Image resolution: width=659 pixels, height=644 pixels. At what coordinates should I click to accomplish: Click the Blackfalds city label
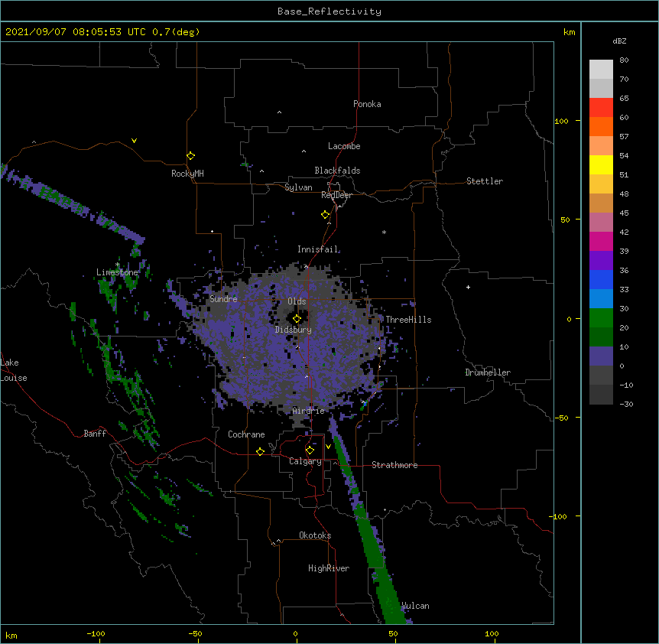[337, 171]
